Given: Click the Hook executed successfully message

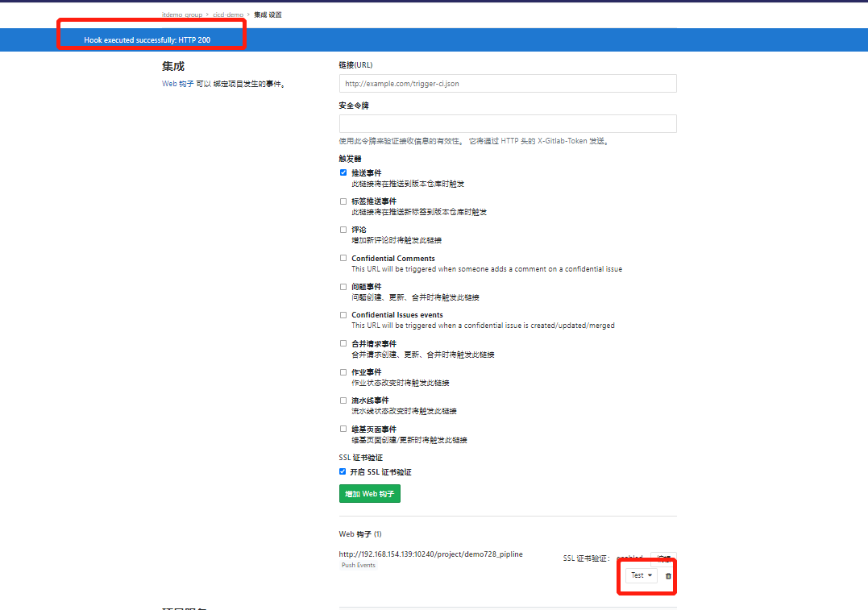Looking at the screenshot, I should click(x=147, y=39).
